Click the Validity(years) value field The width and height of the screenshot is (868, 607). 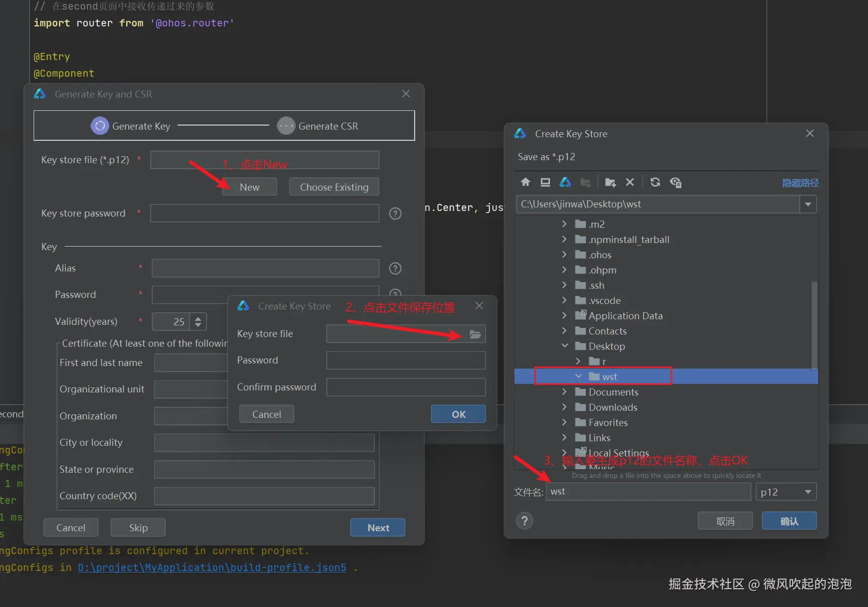coord(171,322)
